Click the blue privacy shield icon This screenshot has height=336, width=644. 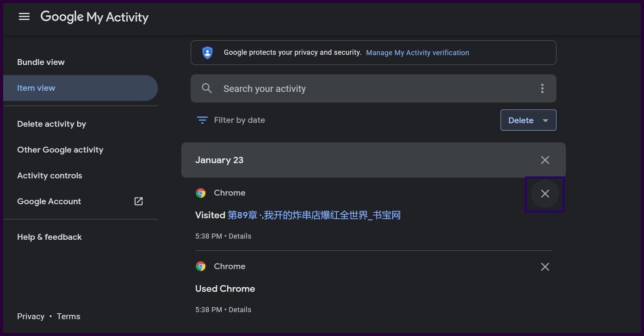tap(207, 52)
